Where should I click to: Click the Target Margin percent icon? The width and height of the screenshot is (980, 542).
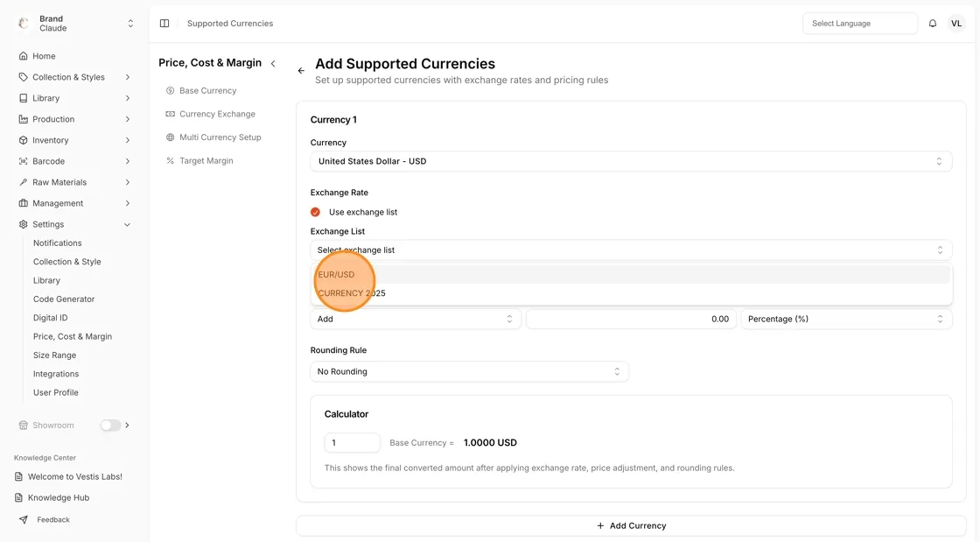tap(170, 160)
